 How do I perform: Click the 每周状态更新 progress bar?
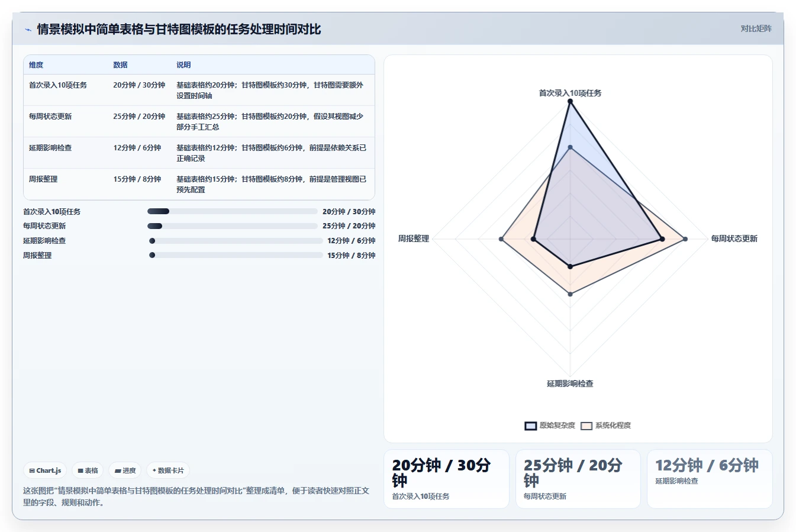[x=233, y=225]
